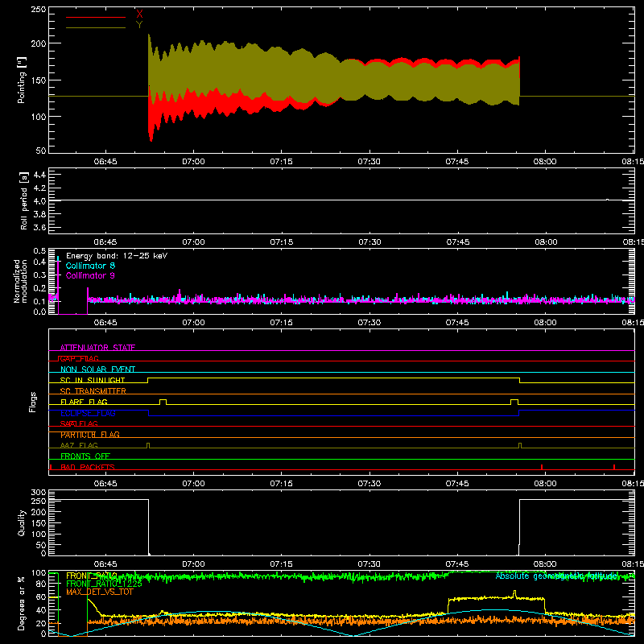Click the ECLIPSE_FLAG label
Screen dimensions: 644x644
tap(88, 413)
